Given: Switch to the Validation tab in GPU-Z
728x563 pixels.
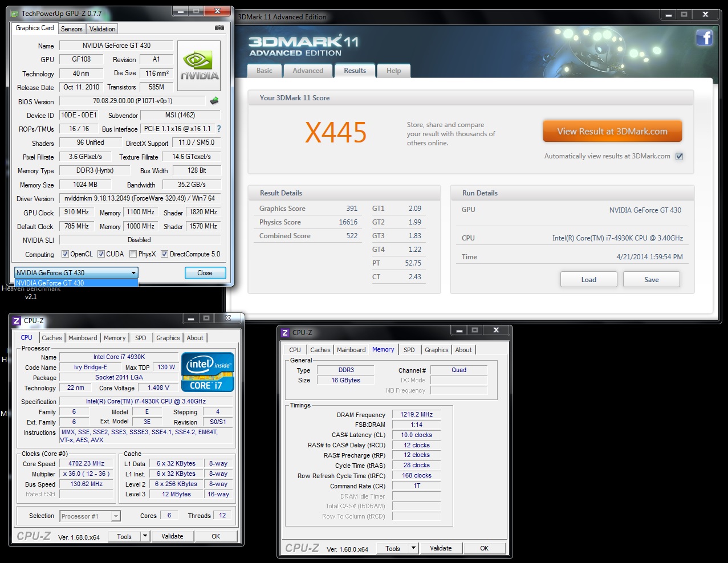Looking at the screenshot, I should 103,28.
